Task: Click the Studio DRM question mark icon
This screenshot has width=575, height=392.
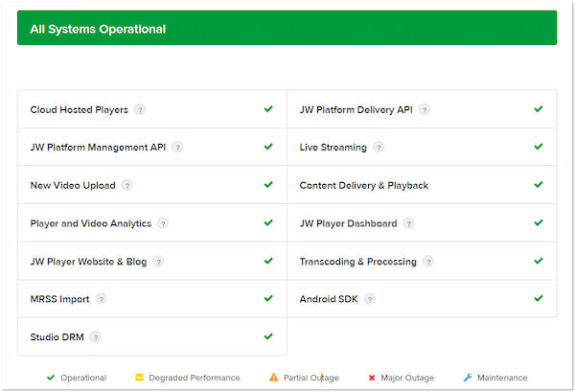Action: tap(95, 337)
